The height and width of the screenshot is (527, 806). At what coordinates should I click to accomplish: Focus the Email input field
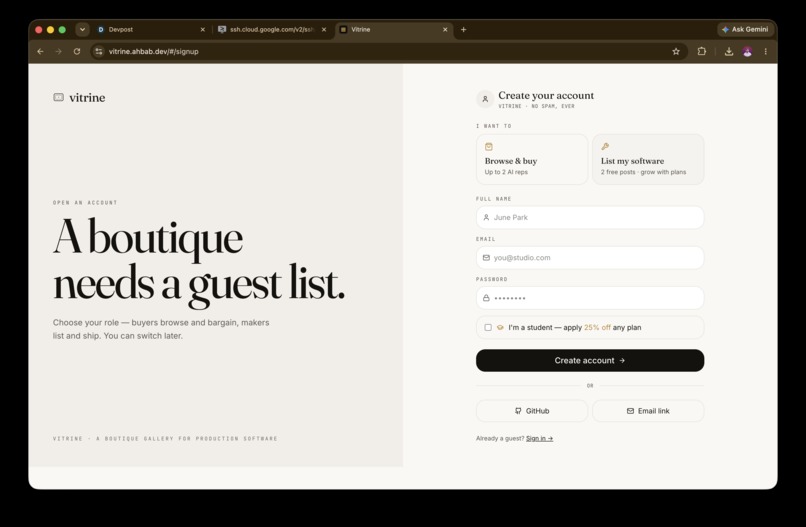(590, 258)
